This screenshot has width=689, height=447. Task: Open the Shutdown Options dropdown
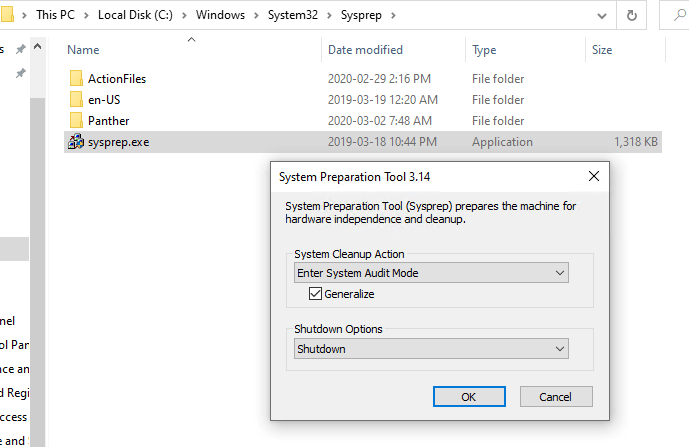click(431, 349)
